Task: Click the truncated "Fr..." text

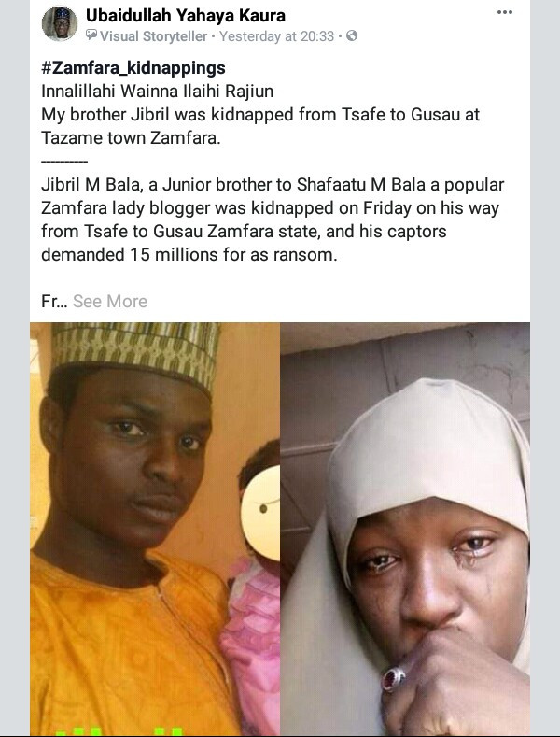Action: pos(54,302)
